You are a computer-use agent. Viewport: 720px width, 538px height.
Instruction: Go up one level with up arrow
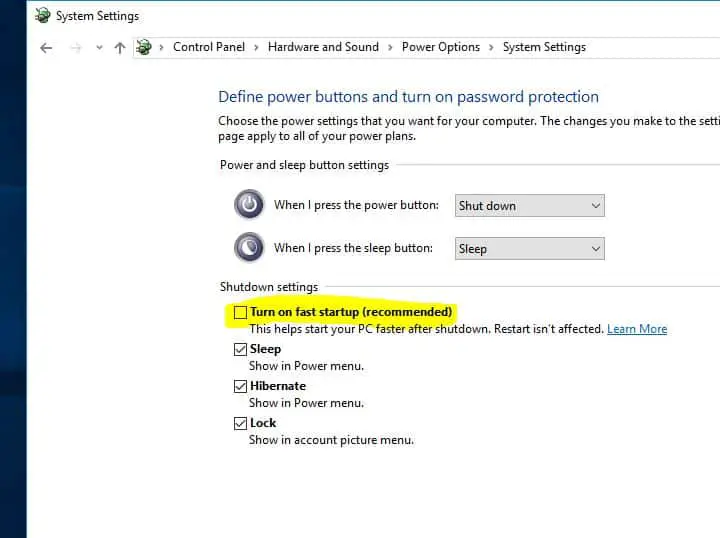click(120, 47)
